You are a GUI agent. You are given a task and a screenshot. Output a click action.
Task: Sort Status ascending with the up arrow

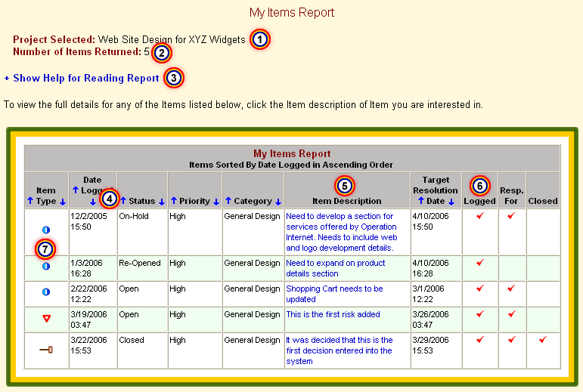[x=124, y=201]
